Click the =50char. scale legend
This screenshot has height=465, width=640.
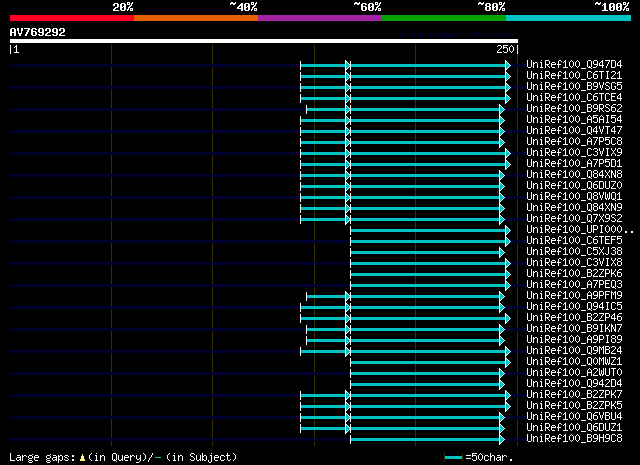pos(478,457)
